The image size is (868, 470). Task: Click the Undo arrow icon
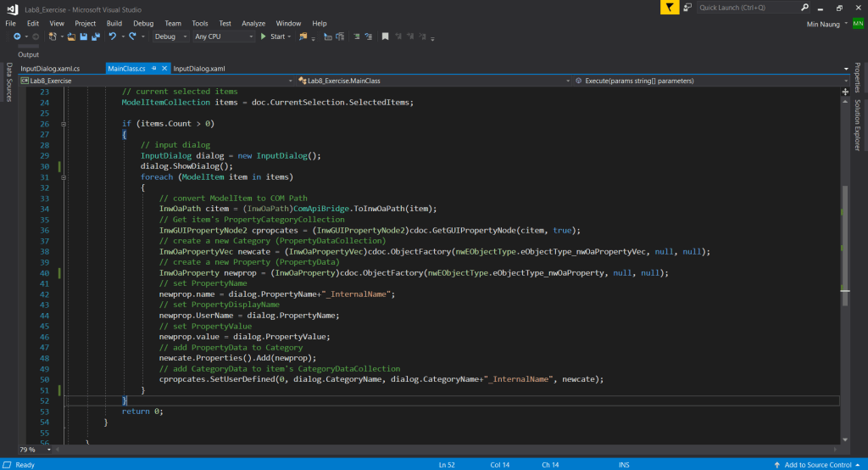coord(112,36)
